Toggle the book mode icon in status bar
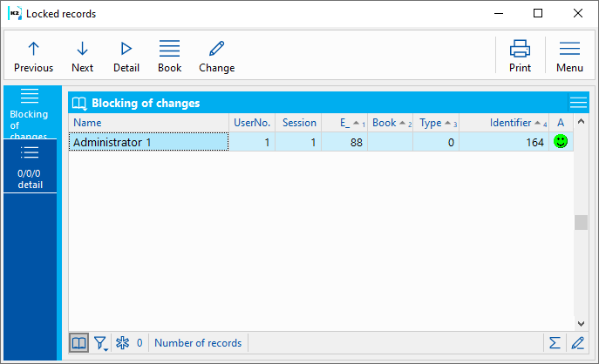Screen dimensions: 599x364 tap(79, 342)
